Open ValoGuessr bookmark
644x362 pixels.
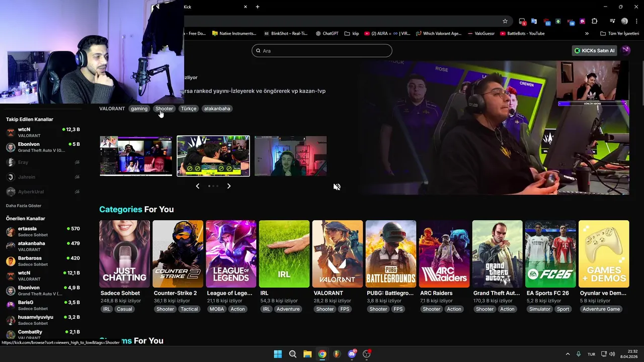coord(481,34)
